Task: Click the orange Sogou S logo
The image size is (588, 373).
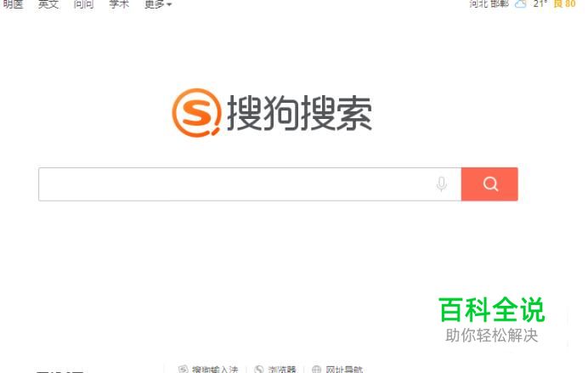Action: pyautogui.click(x=196, y=112)
